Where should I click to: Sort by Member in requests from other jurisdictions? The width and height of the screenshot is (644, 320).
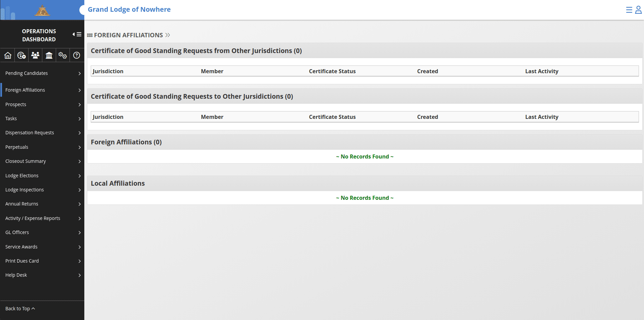(212, 71)
